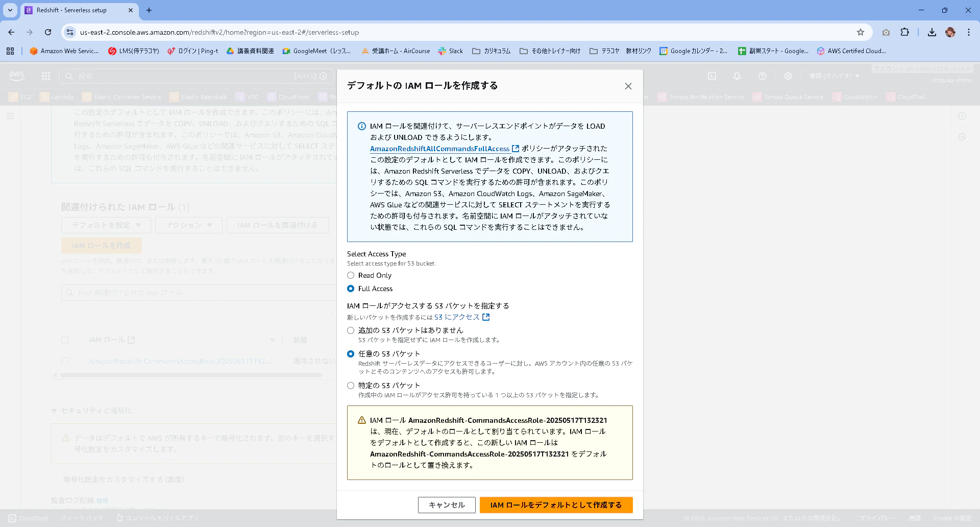Click IAM ロールをデフォルトとして作成する button
Viewport: 980px width, 527px height.
pyautogui.click(x=556, y=505)
